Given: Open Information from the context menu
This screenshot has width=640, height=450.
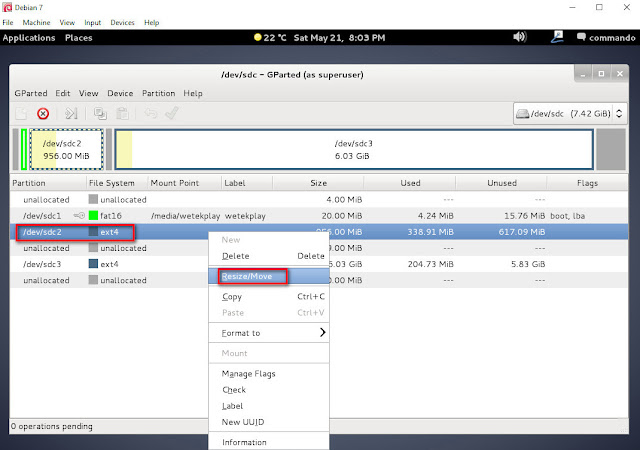Looking at the screenshot, I should point(269,442).
